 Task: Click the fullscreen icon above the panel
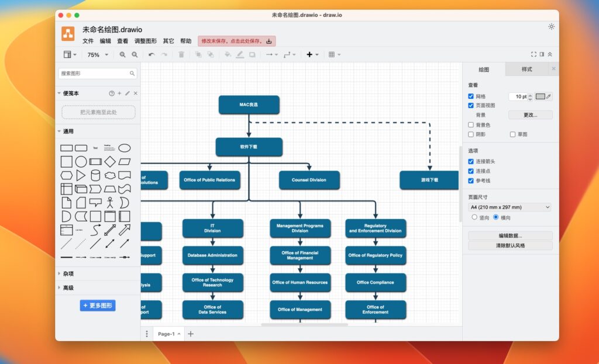pos(533,53)
